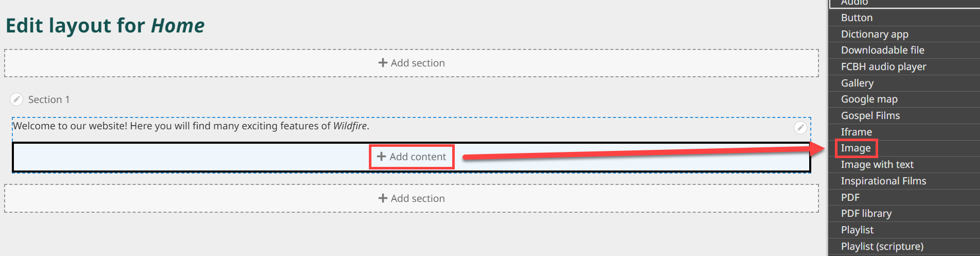This screenshot has height=256, width=980.
Task: Click the Section 1 edit pencil icon
Action: click(16, 99)
